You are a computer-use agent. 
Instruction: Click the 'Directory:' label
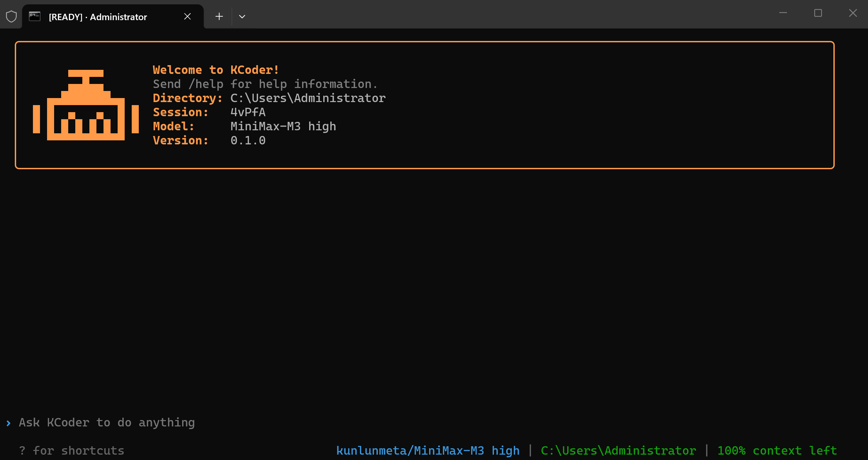click(x=188, y=98)
